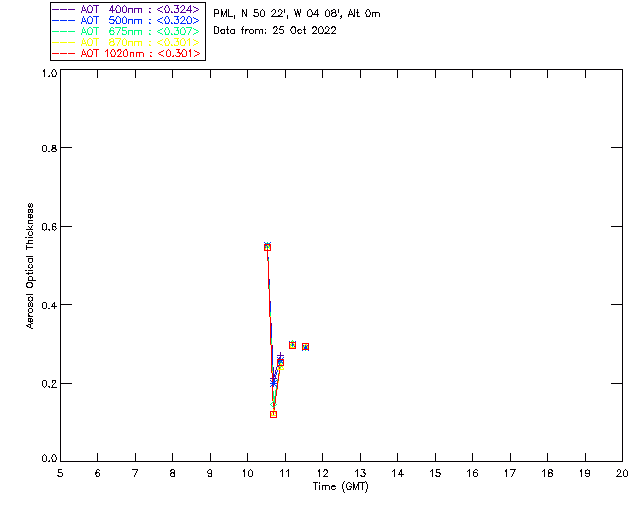Click the x-axis tick label 18
640x512 pixels.
[547, 473]
